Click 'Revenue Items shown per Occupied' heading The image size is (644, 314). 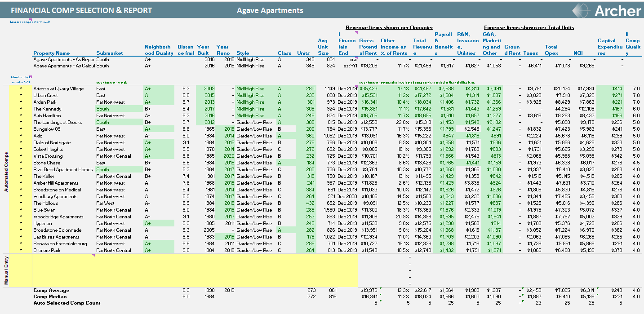tap(389, 27)
